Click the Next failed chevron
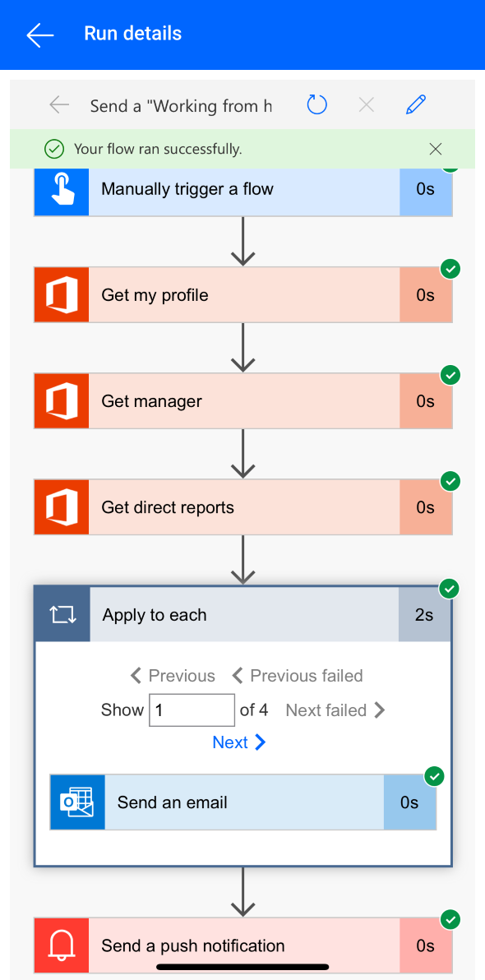This screenshot has height=980, width=485. [x=335, y=710]
